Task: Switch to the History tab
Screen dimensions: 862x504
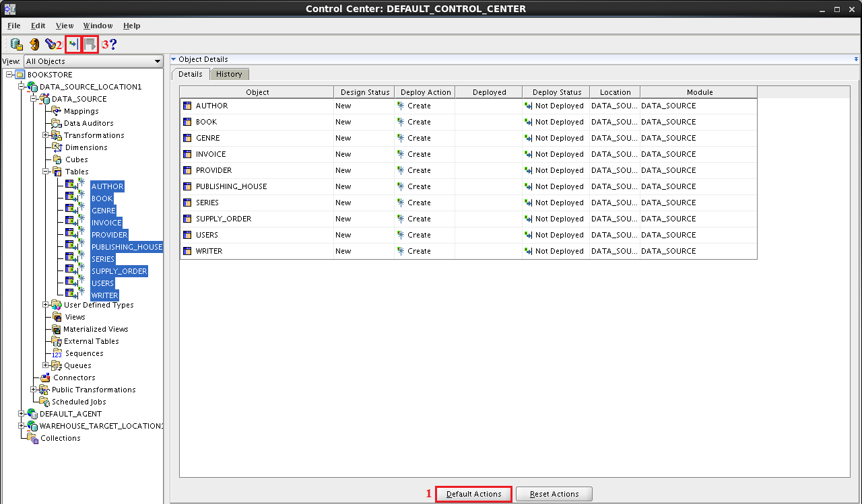Action: click(x=230, y=74)
